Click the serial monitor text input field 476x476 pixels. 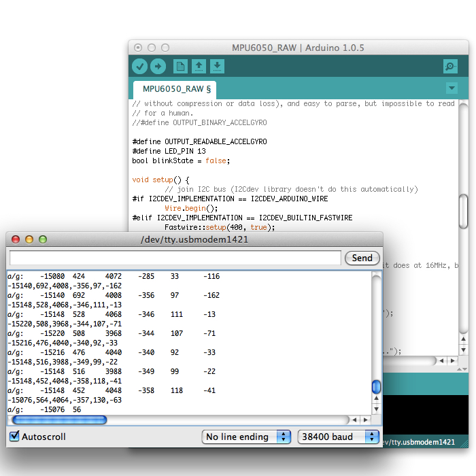click(175, 258)
